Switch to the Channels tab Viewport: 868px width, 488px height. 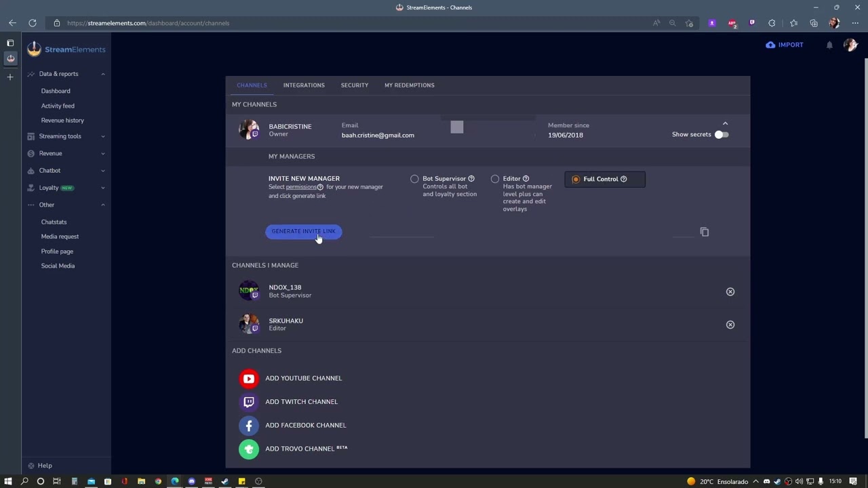coord(252,85)
